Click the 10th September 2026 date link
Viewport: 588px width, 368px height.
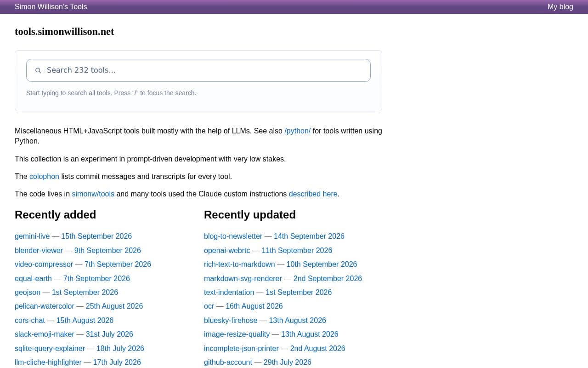(x=322, y=264)
